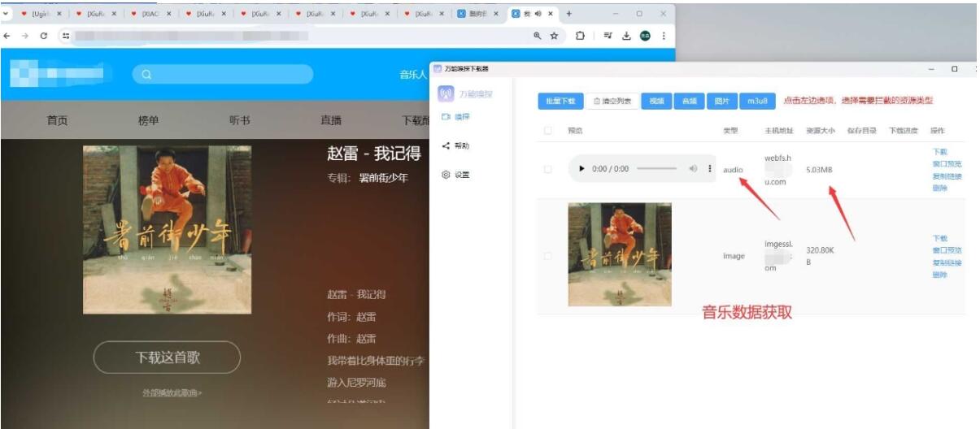Click the music site logo
Image resolution: width=980 pixels, height=429 pixels.
pyautogui.click(x=57, y=73)
